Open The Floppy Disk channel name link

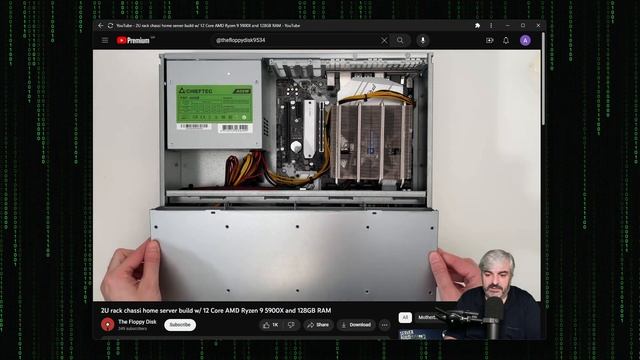[x=137, y=322]
